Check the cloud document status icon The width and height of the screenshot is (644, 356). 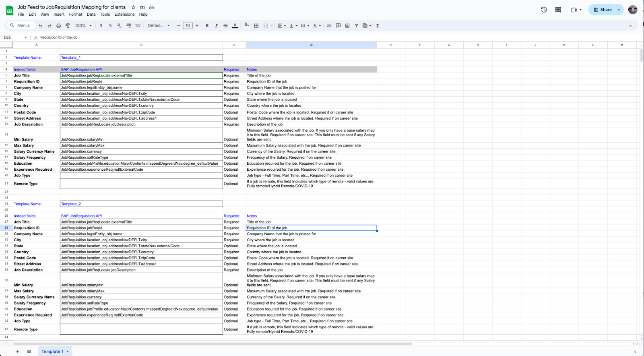152,7
